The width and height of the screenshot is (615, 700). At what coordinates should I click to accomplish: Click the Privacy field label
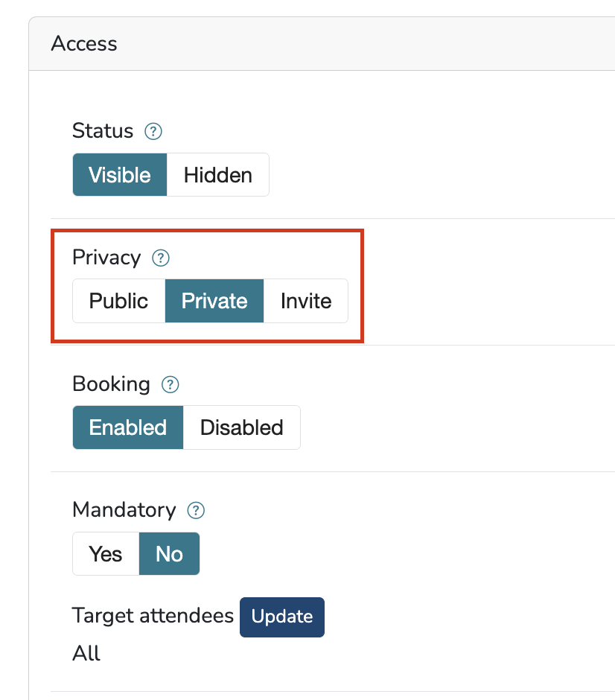[106, 258]
